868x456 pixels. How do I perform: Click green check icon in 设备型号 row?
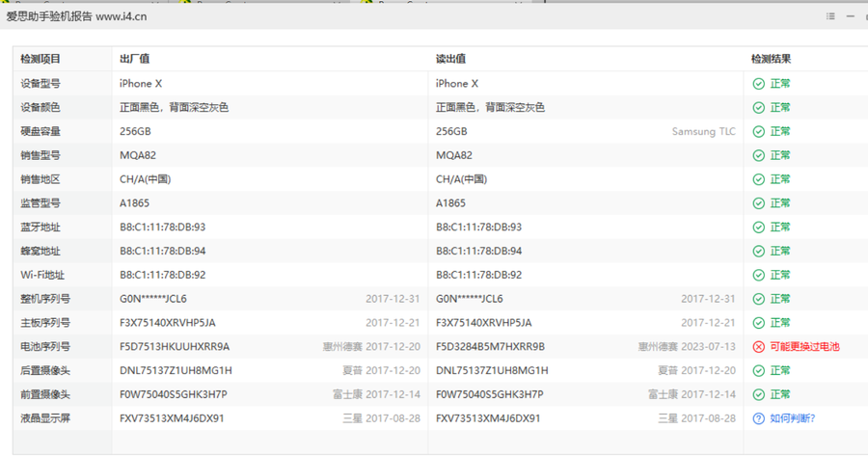pyautogui.click(x=759, y=84)
